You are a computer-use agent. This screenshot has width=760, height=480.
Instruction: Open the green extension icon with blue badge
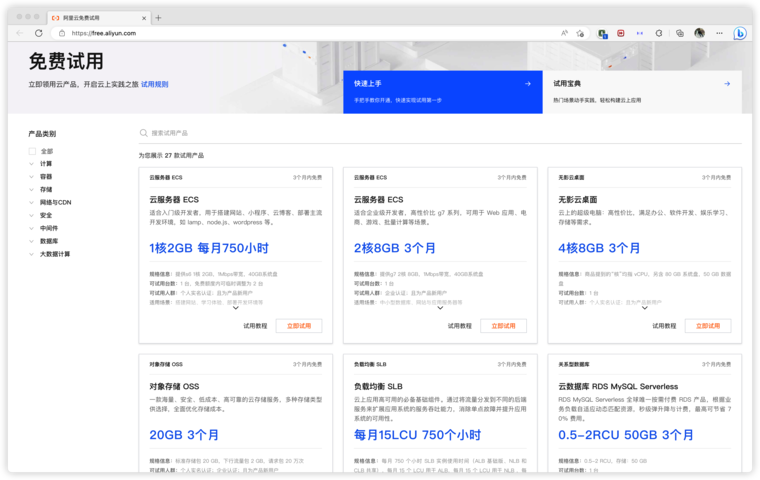(602, 33)
